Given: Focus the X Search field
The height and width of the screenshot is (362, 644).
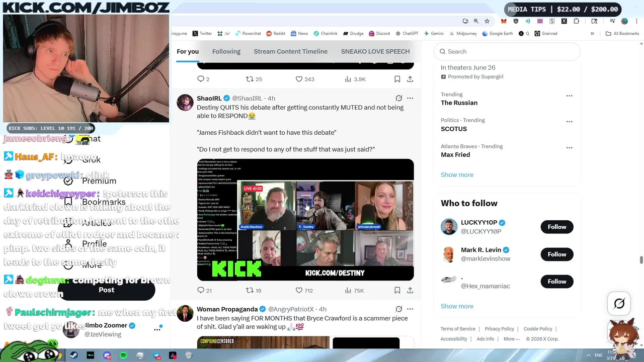Looking at the screenshot, I should (507, 51).
